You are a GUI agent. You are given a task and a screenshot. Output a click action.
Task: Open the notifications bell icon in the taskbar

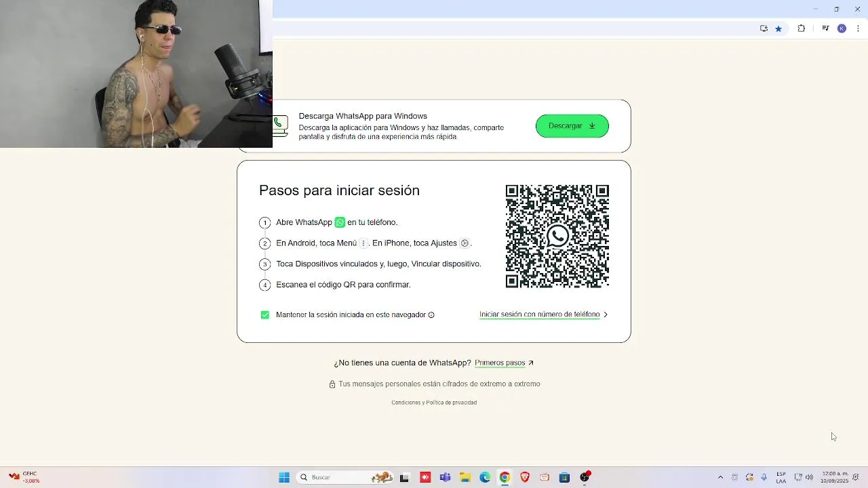[856, 477]
